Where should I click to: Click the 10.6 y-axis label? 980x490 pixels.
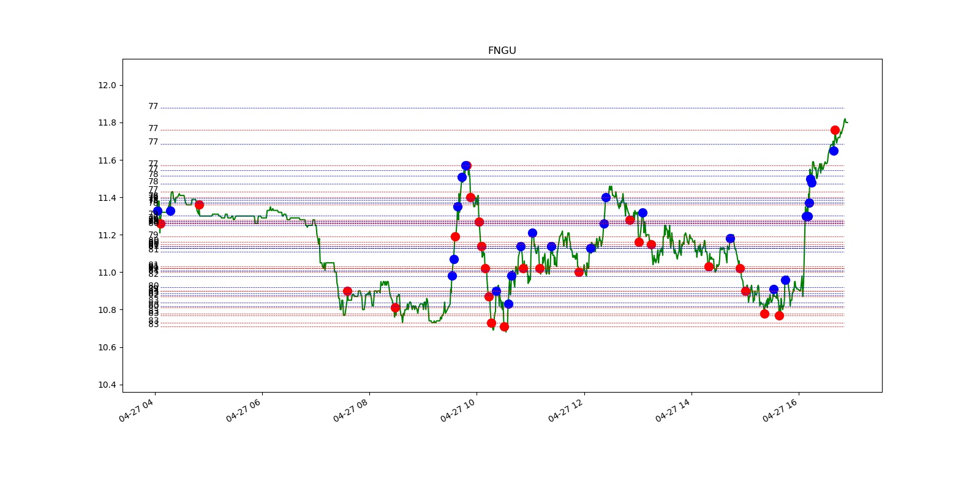(107, 347)
